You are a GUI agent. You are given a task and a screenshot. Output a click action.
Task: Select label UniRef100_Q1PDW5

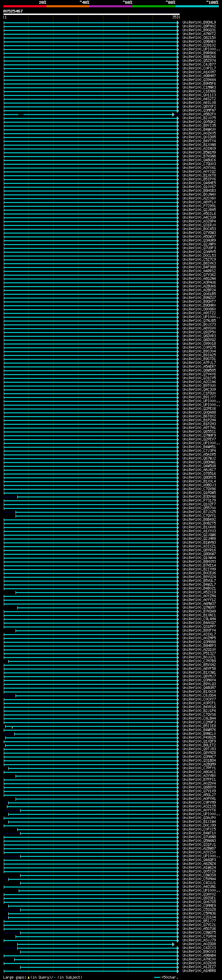pyautogui.click(x=199, y=493)
